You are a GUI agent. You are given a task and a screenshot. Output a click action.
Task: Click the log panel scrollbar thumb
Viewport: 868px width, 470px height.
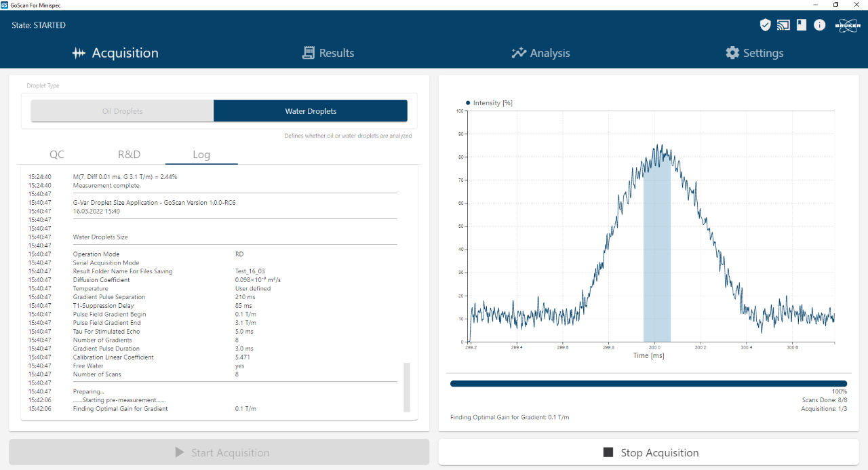tap(407, 387)
